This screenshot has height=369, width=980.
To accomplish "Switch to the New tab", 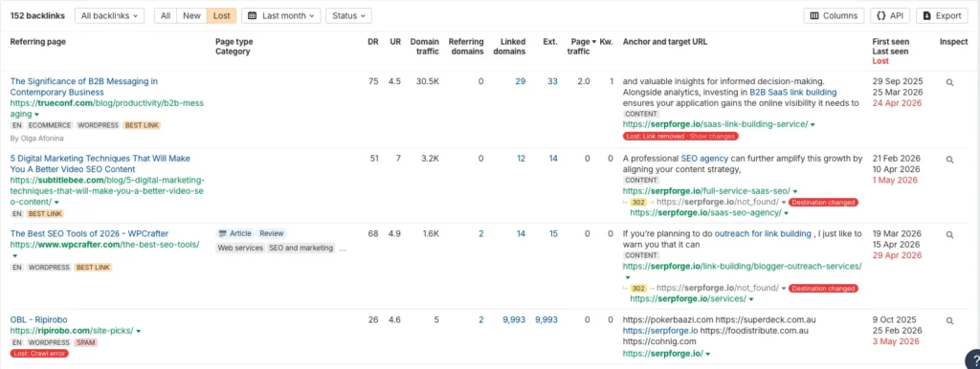I will tap(191, 15).
